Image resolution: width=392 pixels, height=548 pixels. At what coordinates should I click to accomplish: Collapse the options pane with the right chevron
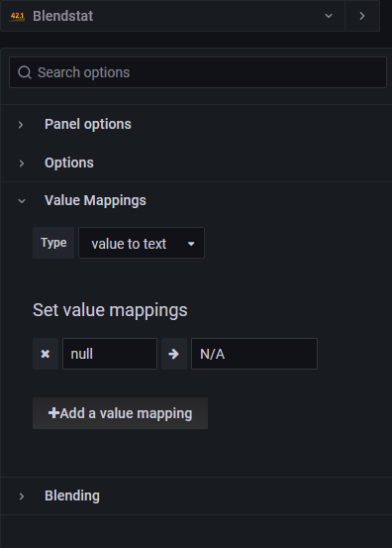click(362, 16)
